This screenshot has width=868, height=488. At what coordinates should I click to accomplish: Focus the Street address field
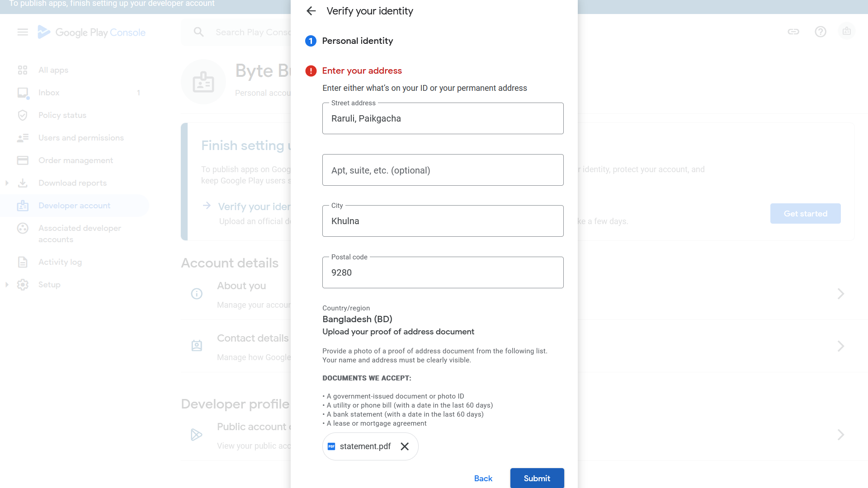click(443, 119)
